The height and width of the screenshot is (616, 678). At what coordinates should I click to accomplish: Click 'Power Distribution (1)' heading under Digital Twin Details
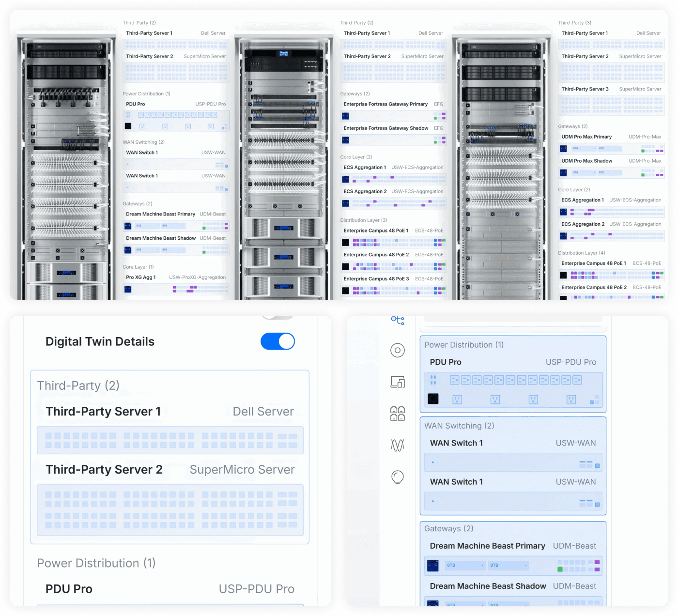(x=96, y=563)
